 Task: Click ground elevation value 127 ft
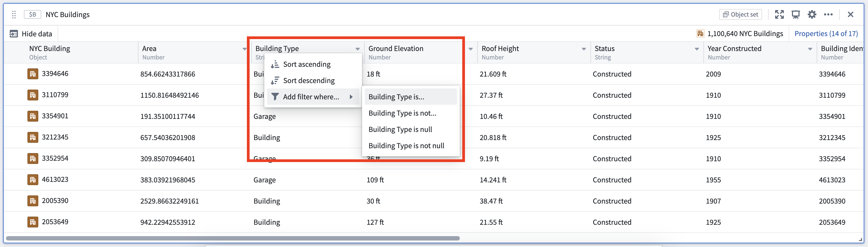click(x=375, y=222)
